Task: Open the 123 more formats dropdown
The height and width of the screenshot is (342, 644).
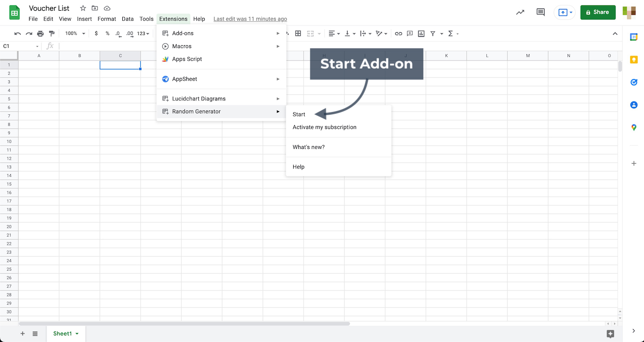Action: (143, 34)
